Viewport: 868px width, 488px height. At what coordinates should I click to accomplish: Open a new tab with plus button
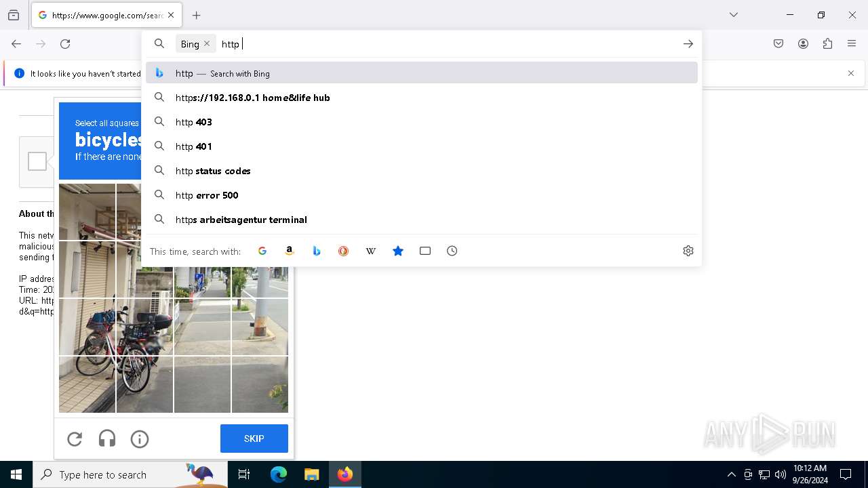coord(197,15)
